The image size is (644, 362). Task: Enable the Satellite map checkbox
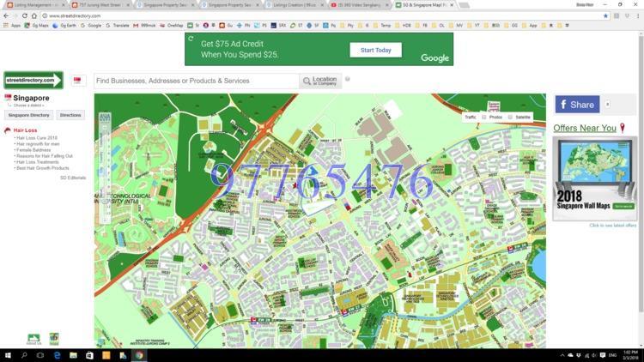[510, 118]
